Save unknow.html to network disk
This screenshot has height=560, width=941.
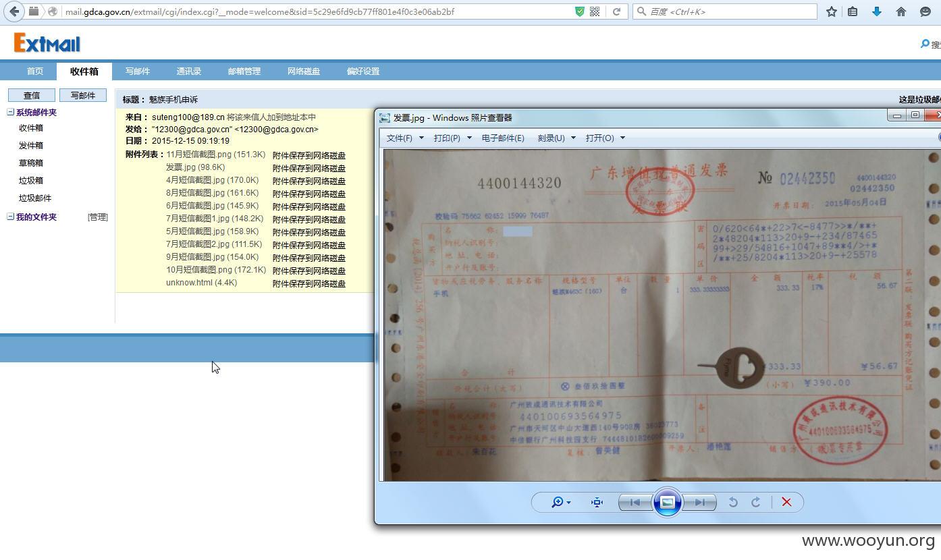coord(309,284)
